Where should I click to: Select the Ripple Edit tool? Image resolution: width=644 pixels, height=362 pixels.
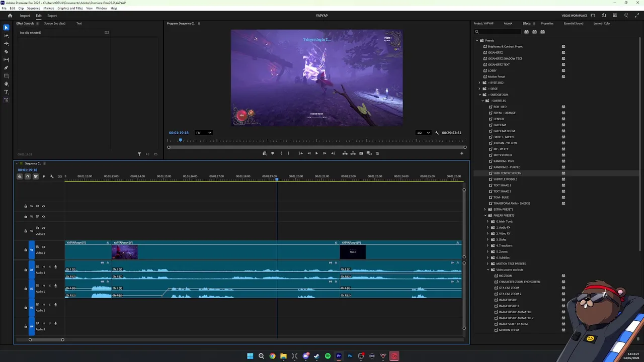[6, 43]
